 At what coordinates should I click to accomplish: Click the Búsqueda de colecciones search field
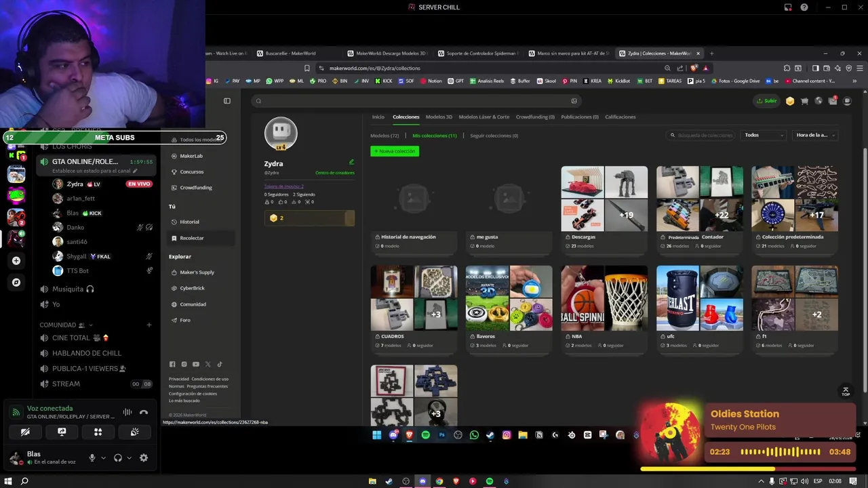(x=701, y=135)
